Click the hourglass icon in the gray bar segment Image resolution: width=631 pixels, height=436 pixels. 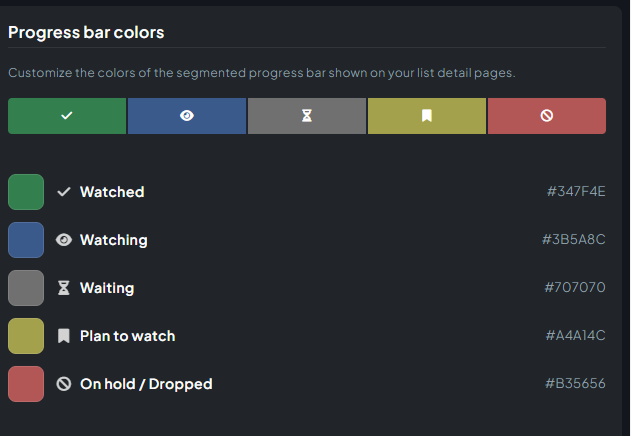307,116
